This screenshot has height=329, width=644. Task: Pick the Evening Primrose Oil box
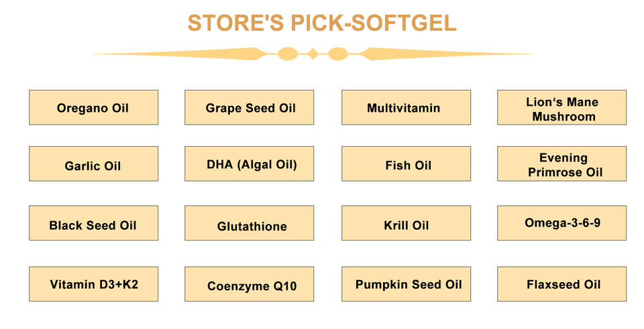pos(561,164)
